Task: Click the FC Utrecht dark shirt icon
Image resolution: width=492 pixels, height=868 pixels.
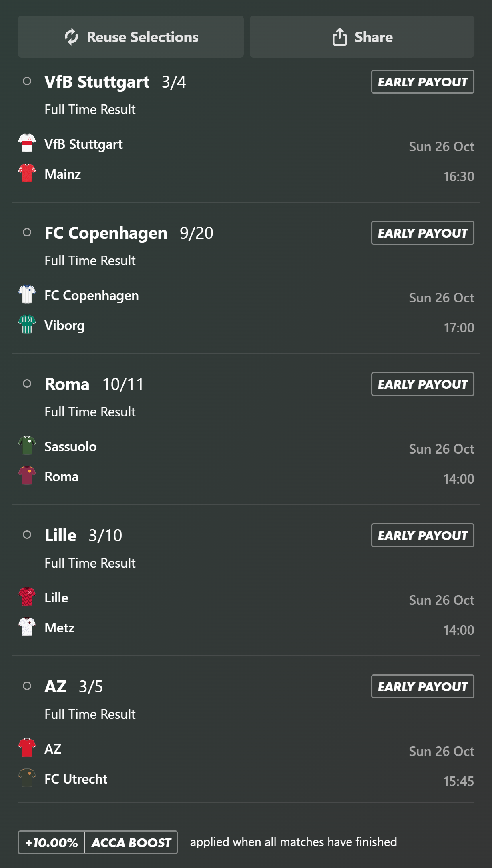Action: [x=27, y=778]
